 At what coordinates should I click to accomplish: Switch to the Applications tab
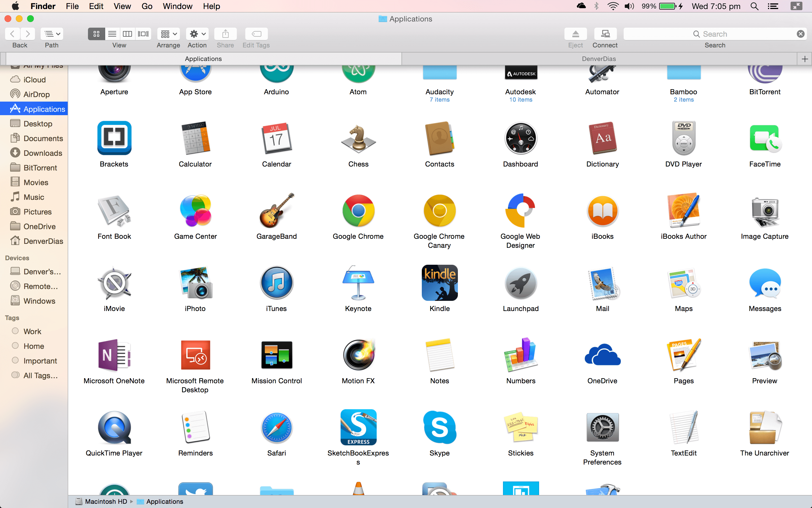pyautogui.click(x=203, y=59)
